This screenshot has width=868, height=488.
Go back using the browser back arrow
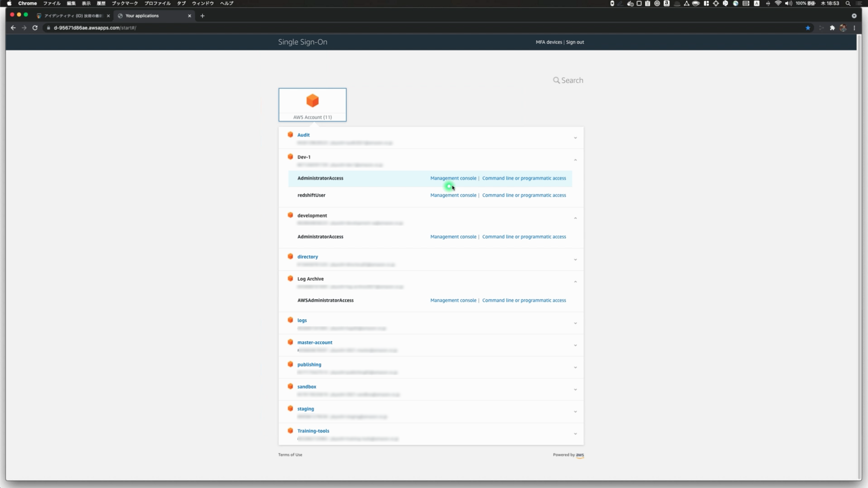(13, 28)
